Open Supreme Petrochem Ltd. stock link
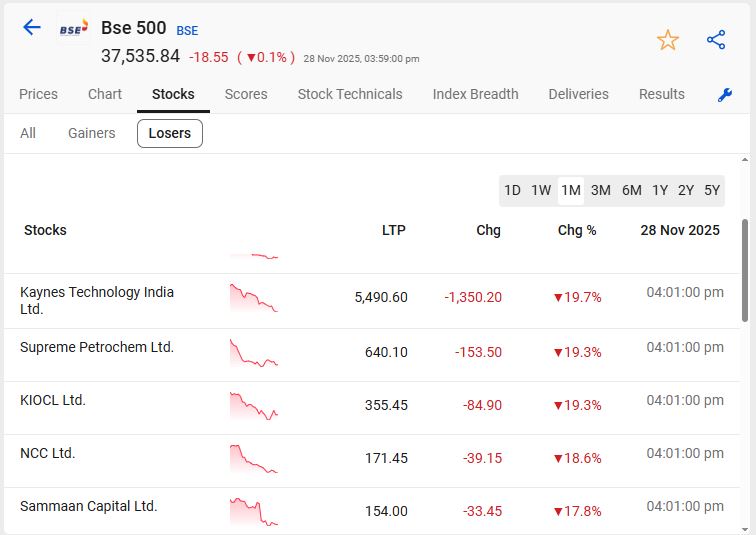Screen dimensions: 756x535 pyautogui.click(x=97, y=347)
